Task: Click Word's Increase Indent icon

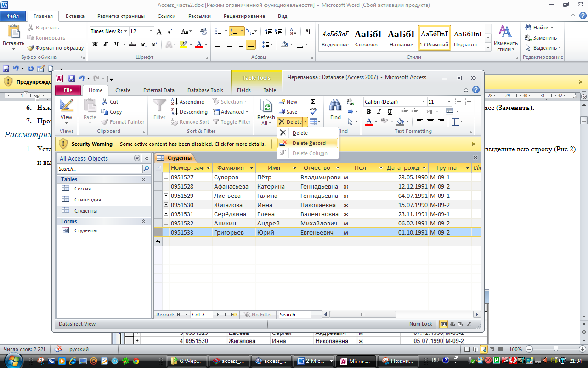Action: click(x=279, y=31)
